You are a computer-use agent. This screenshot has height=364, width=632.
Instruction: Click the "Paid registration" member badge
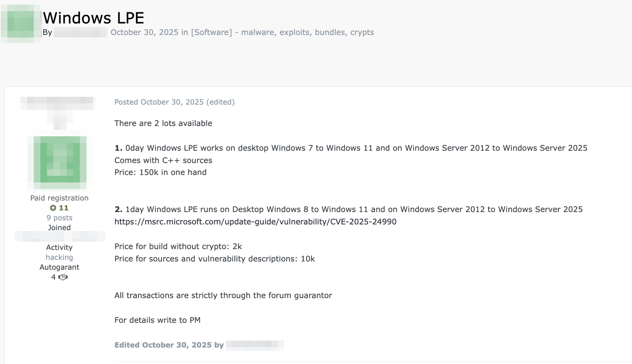(x=59, y=198)
